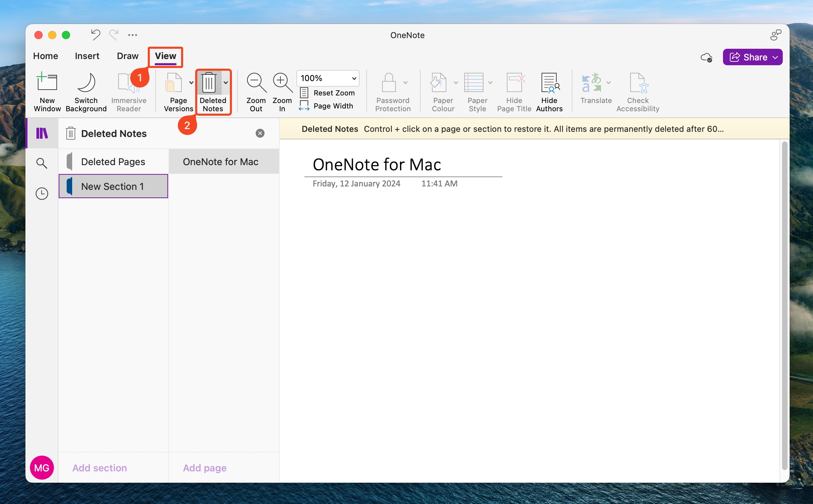Image resolution: width=813 pixels, height=504 pixels.
Task: Expand Password Protection dropdown arrow
Action: 405,82
